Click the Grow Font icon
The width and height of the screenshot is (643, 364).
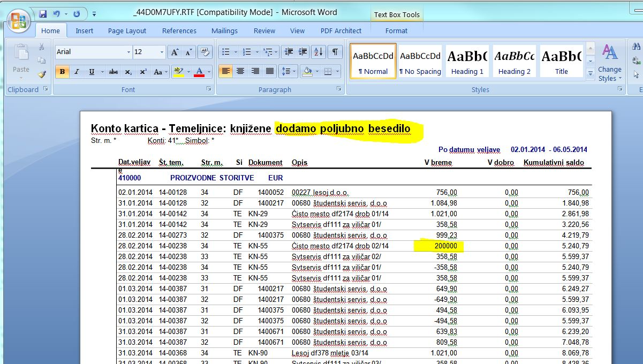(x=175, y=52)
